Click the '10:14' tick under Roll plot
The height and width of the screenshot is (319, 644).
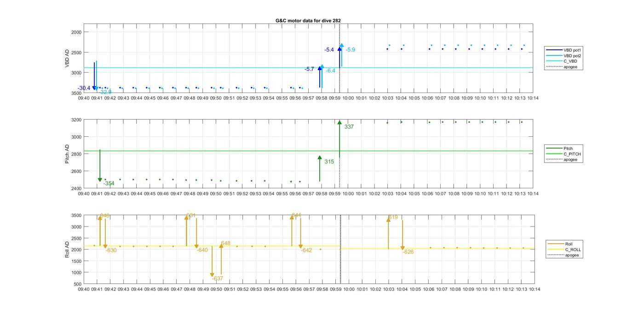[534, 290]
